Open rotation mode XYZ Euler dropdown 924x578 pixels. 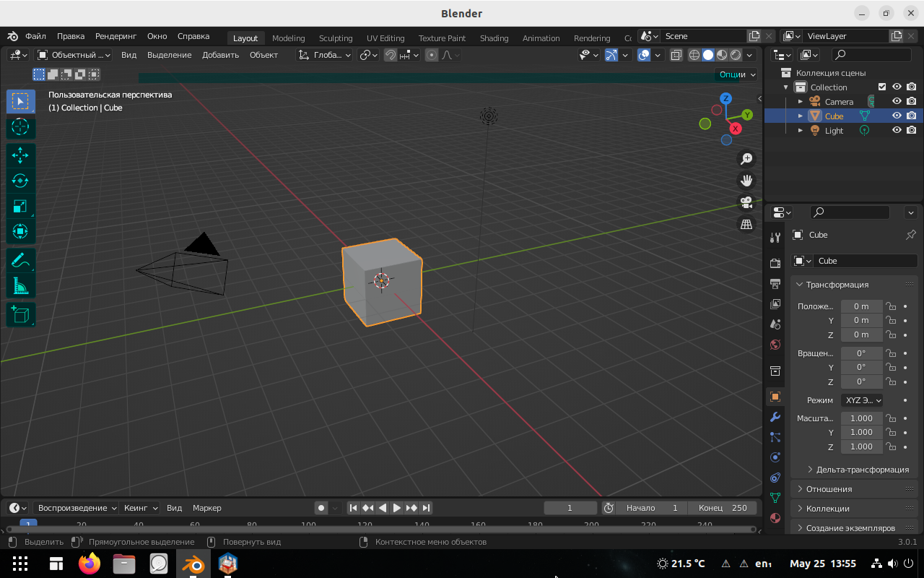pyautogui.click(x=863, y=400)
